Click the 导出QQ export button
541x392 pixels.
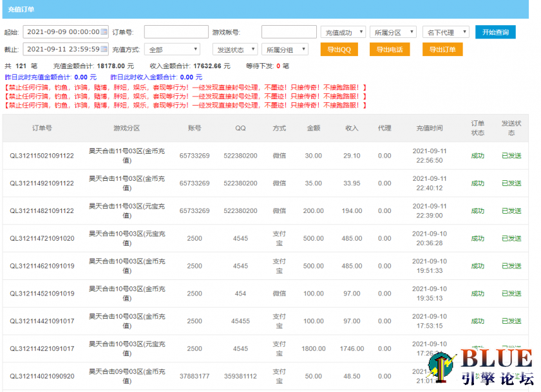pos(339,48)
